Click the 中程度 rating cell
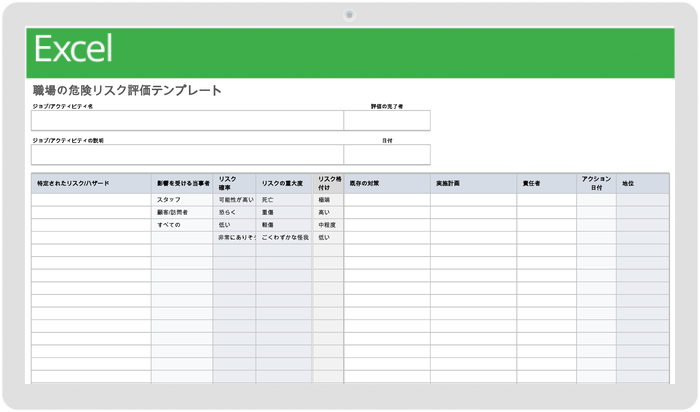This screenshot has width=700, height=412. tap(328, 225)
